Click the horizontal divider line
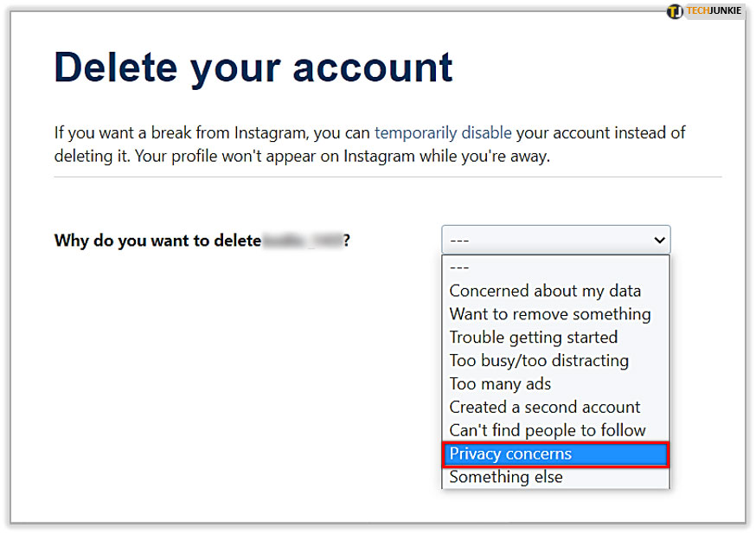756x534 pixels. [x=388, y=177]
